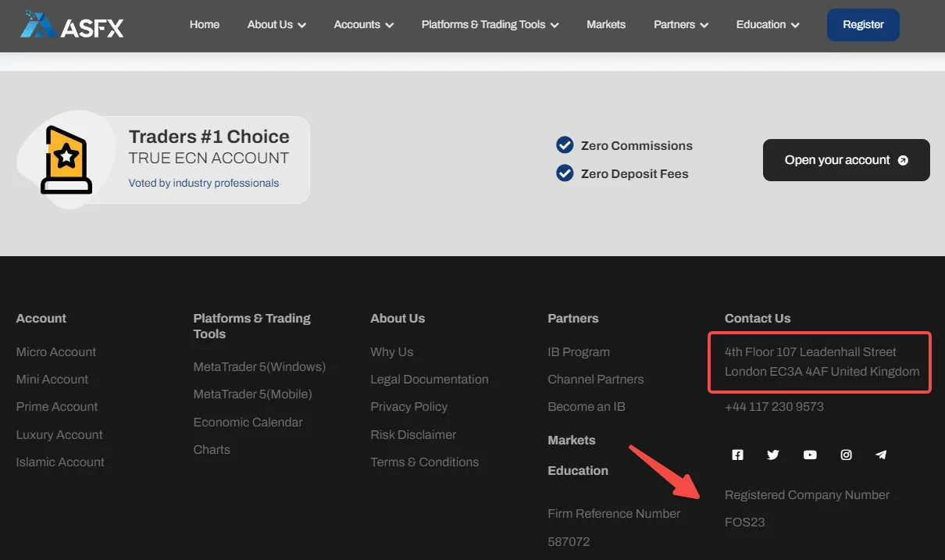Click the Zero Deposit Fees checkmark icon

[565, 173]
